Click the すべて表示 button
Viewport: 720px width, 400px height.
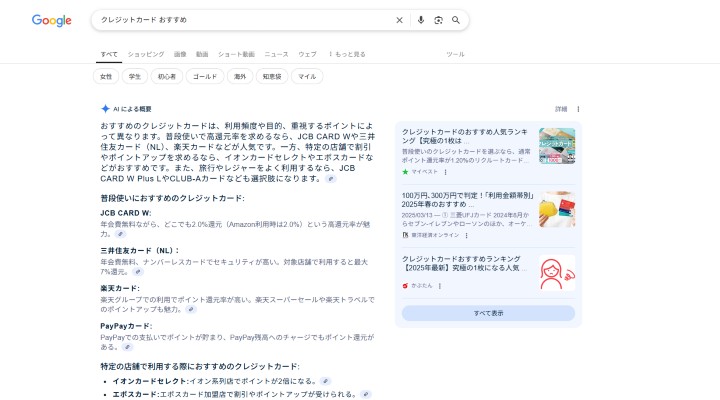click(488, 313)
